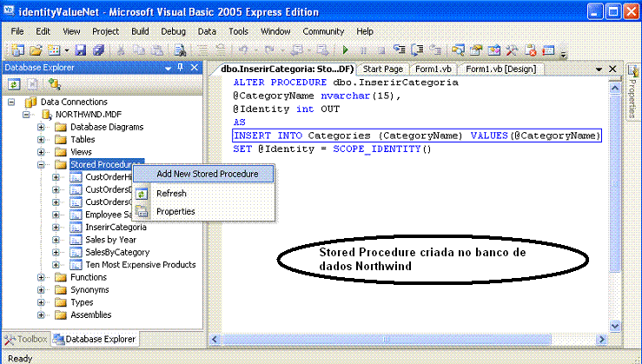Expand the Assemblies folder
This screenshot has height=364, width=642.
(x=41, y=314)
